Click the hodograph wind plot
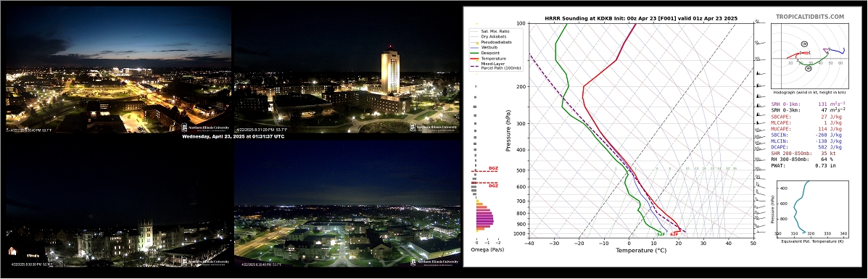The height and width of the screenshot is (279, 868). point(810,55)
